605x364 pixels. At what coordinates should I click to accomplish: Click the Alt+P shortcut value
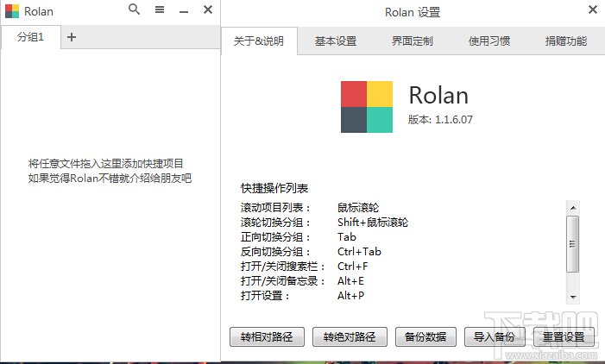tap(350, 295)
